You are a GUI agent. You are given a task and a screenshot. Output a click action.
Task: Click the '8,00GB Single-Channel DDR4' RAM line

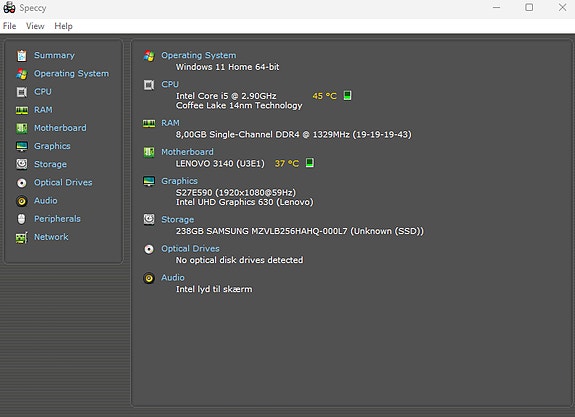(293, 135)
